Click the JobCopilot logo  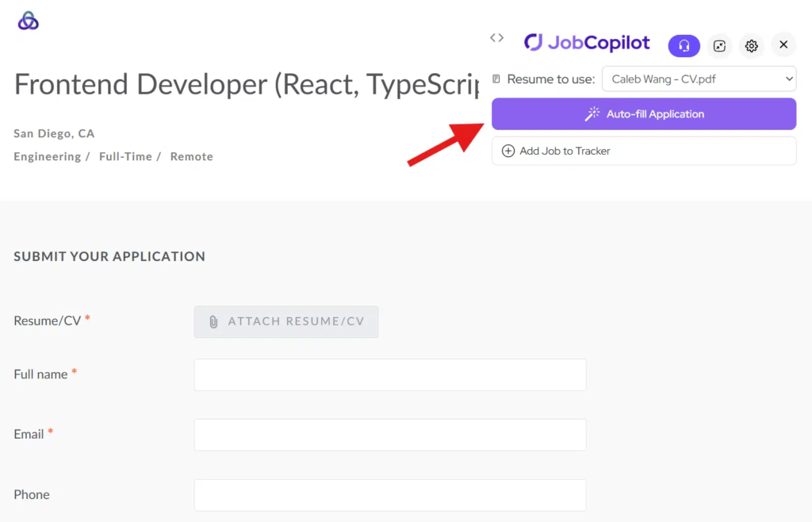(x=588, y=43)
